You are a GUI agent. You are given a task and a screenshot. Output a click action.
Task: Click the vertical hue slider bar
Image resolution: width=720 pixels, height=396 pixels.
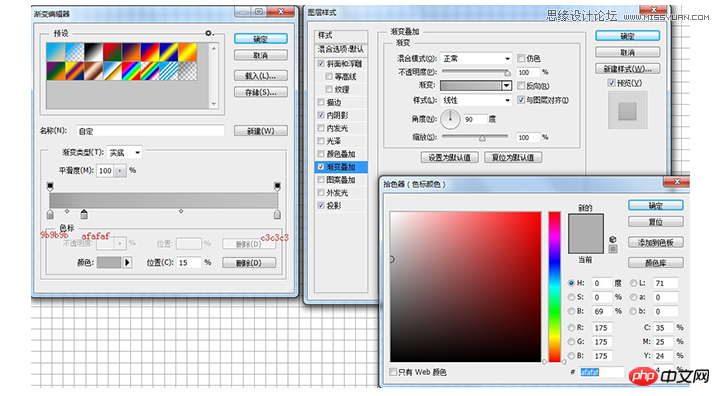(554, 287)
